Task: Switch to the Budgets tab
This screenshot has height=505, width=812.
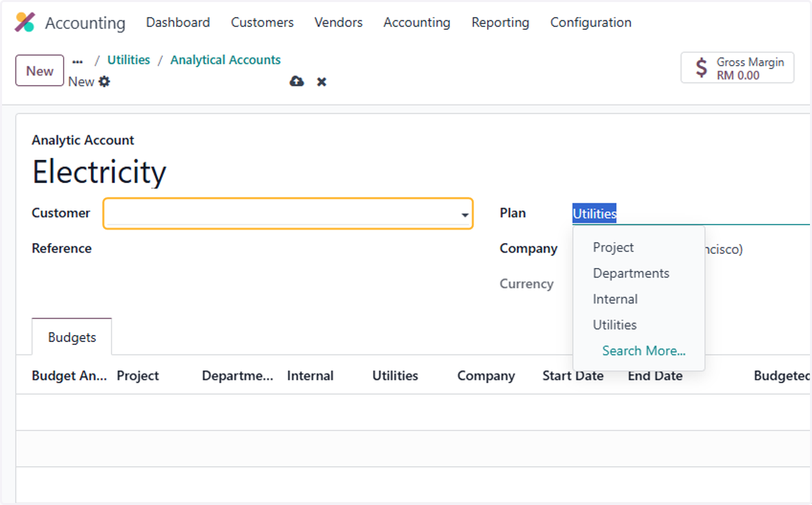Action: pyautogui.click(x=72, y=337)
